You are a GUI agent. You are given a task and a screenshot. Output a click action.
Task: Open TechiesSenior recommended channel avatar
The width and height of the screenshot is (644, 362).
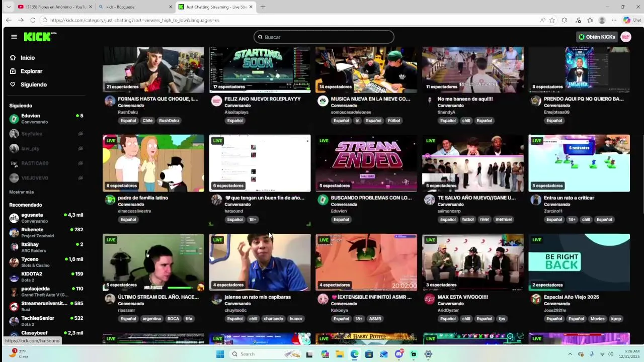pos(14,321)
